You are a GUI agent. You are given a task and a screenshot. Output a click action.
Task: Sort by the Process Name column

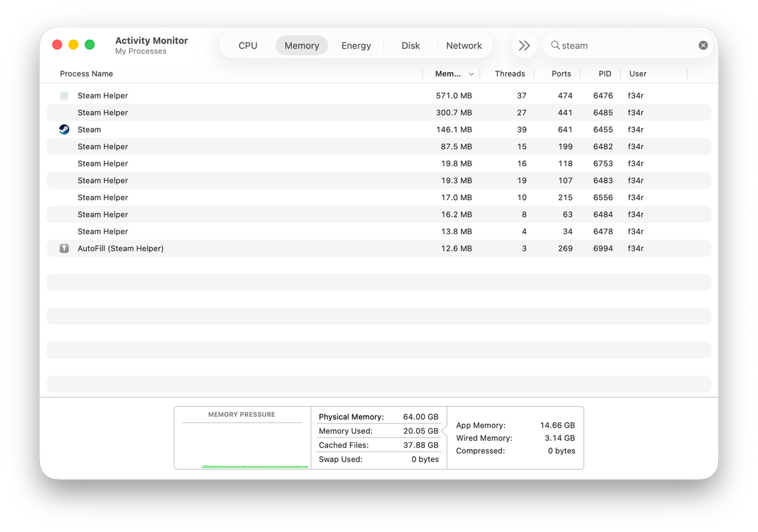86,74
